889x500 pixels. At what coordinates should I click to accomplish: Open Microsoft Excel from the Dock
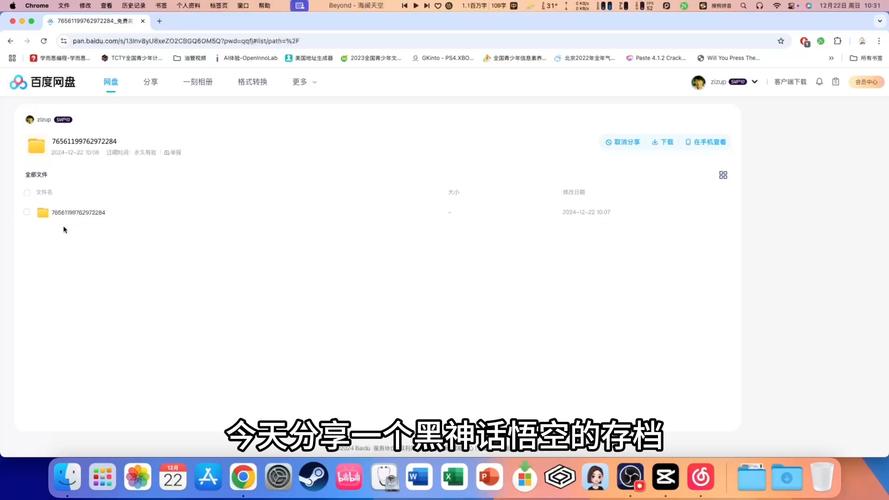click(x=454, y=477)
